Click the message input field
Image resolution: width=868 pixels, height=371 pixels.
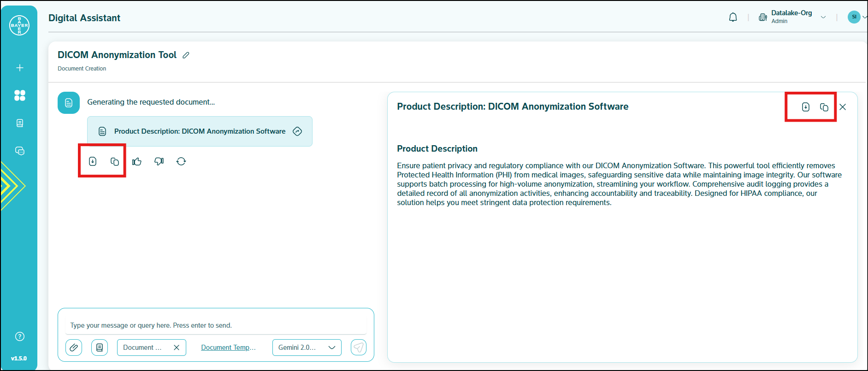[216, 325]
